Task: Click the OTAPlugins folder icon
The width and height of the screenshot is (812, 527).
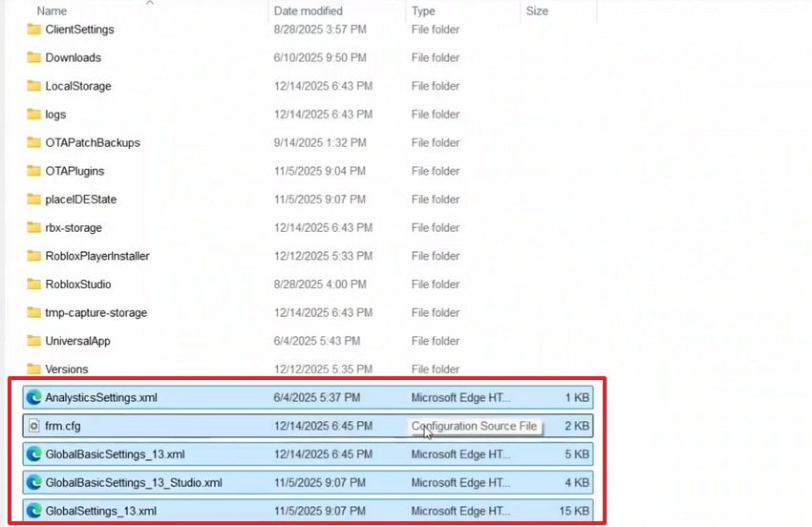Action: coord(33,171)
